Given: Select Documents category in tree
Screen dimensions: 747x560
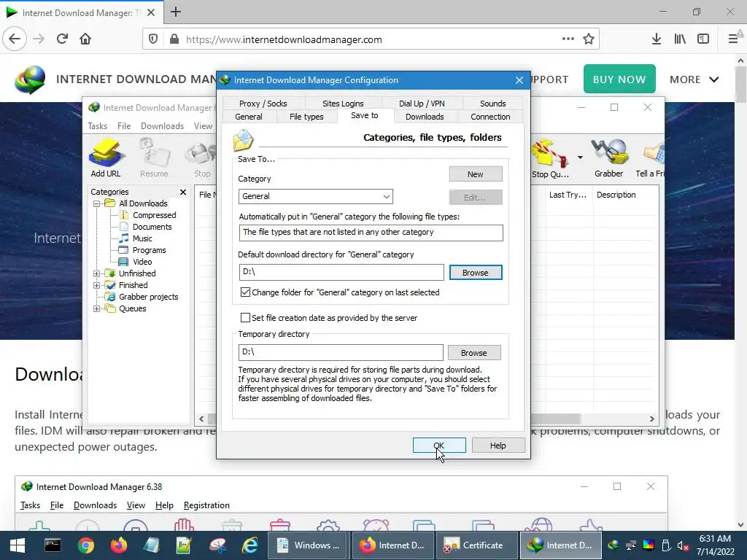Looking at the screenshot, I should point(152,227).
